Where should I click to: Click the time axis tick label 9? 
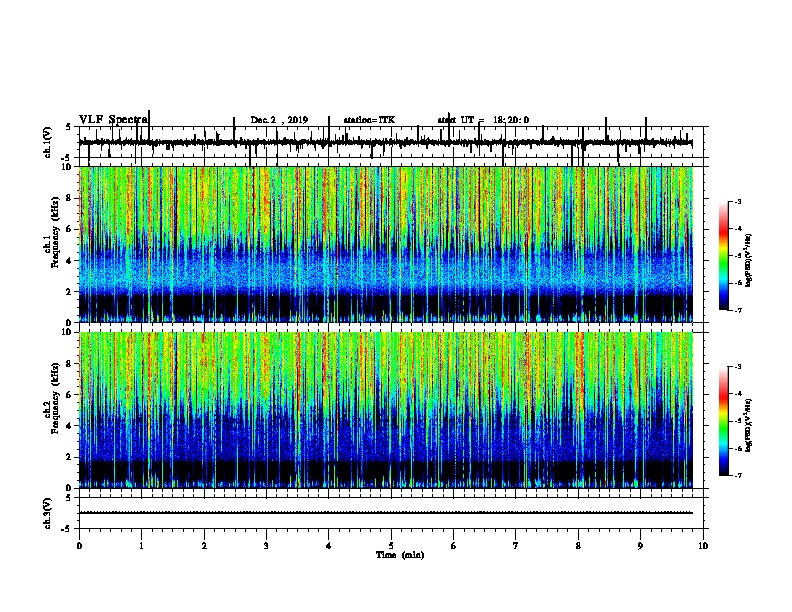click(640, 546)
